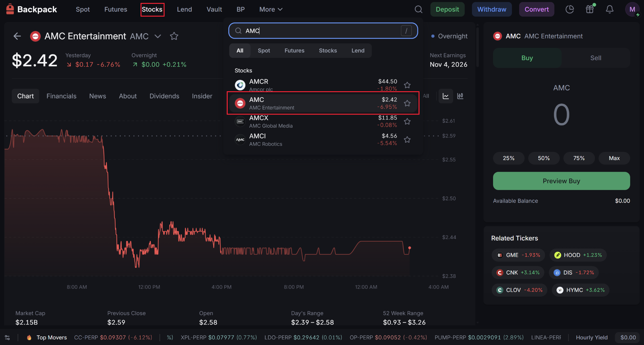This screenshot has height=345, width=644.
Task: Toggle the AMCR favorite star
Action: (407, 85)
